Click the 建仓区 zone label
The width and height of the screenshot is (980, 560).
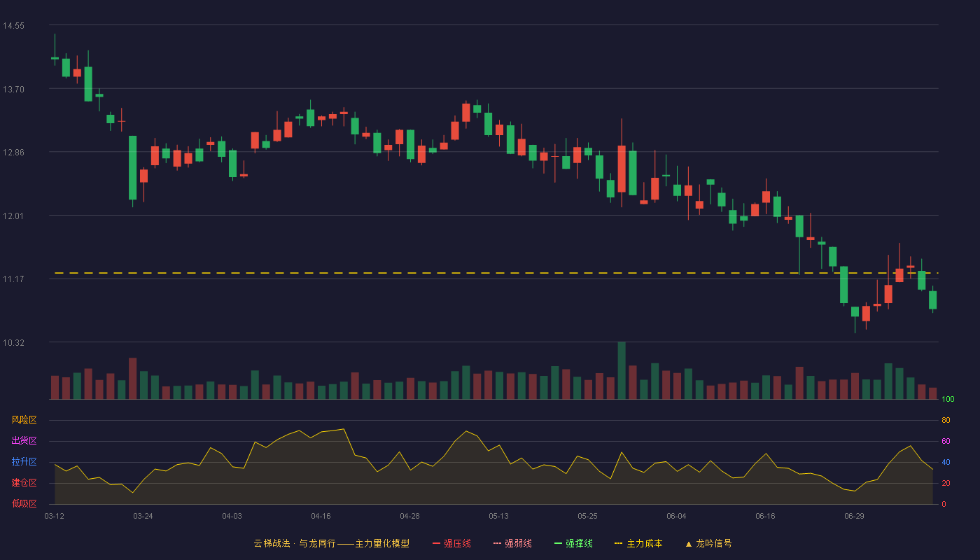(24, 483)
